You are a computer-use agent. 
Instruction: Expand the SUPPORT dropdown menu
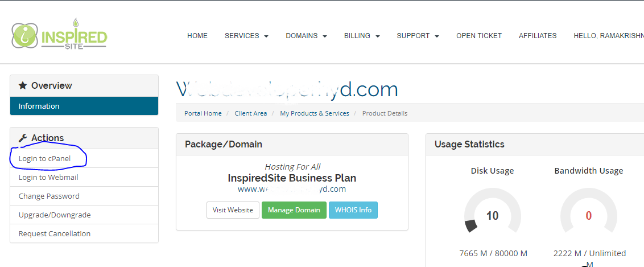click(418, 36)
